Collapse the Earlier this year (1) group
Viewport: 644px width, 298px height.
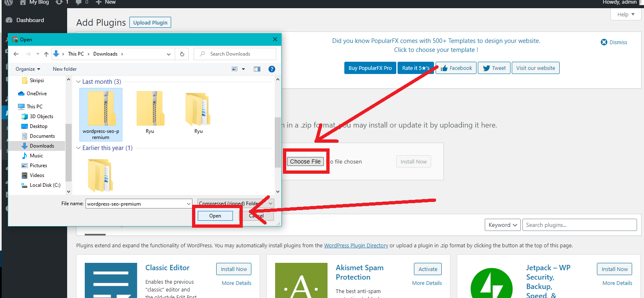click(78, 148)
